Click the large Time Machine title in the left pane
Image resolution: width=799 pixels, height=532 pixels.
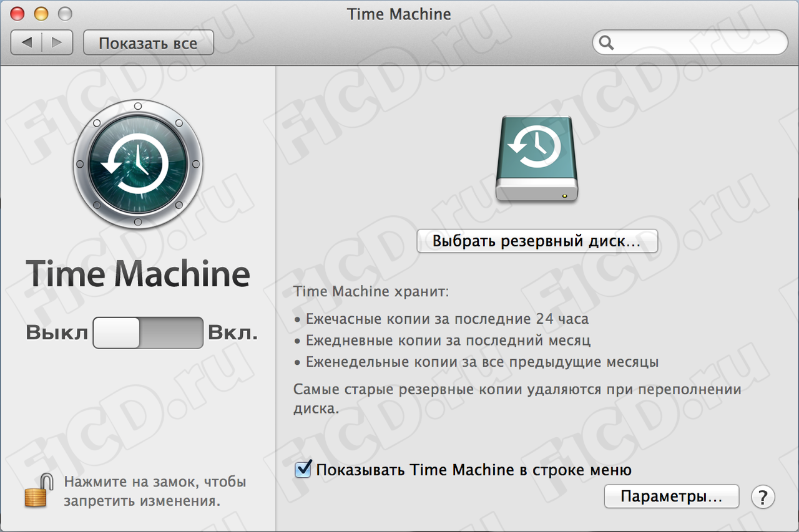point(138,274)
